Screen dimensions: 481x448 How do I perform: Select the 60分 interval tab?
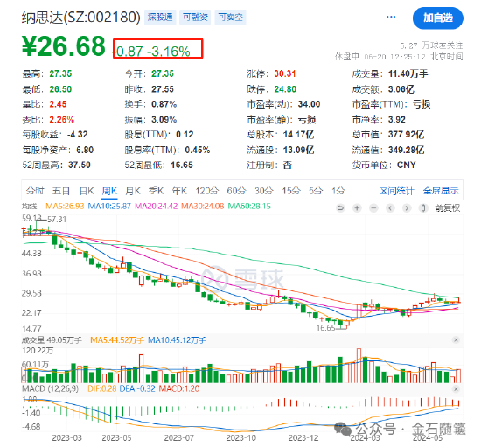point(236,191)
